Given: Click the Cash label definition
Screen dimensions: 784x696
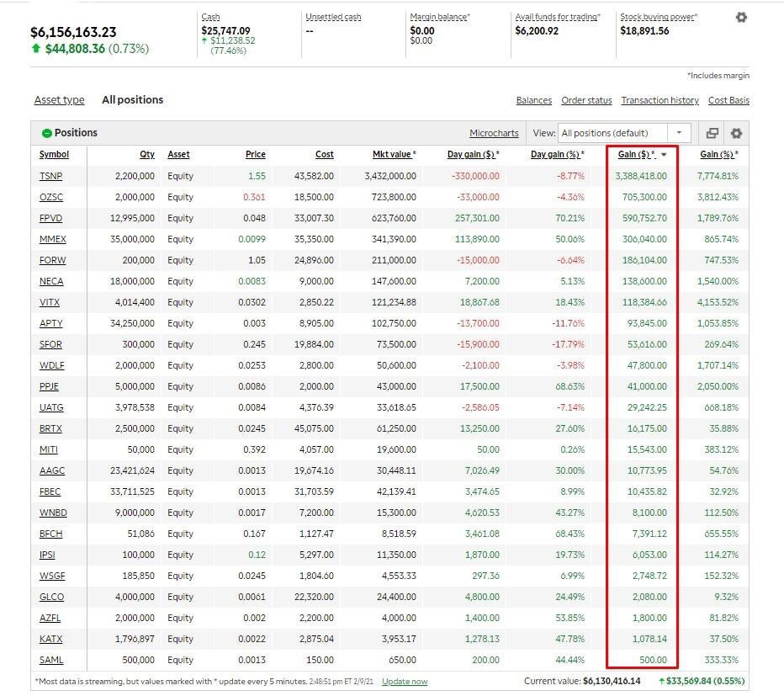Looking at the screenshot, I should click(210, 17).
